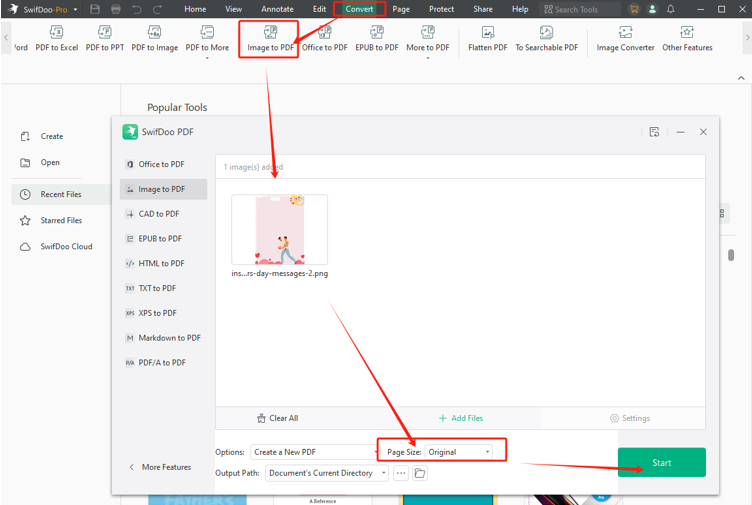Screen dimensions: 752x505
Task: Open the Protect tab
Action: [x=441, y=9]
